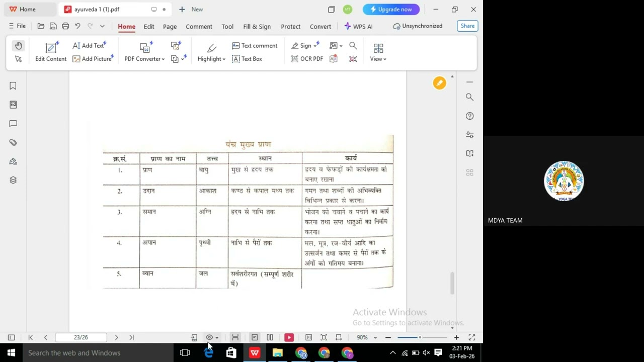644x362 pixels.
Task: Click the Upgrade now button
Action: [391, 9]
